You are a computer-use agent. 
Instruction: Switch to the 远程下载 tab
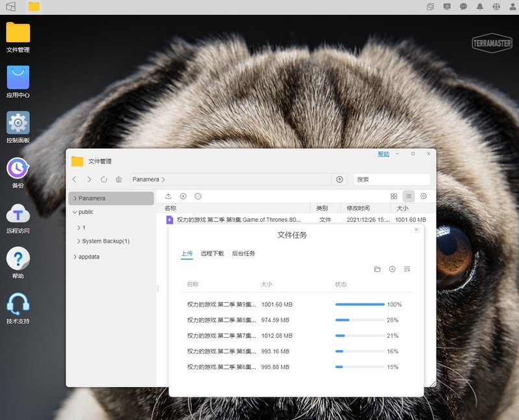pyautogui.click(x=212, y=253)
